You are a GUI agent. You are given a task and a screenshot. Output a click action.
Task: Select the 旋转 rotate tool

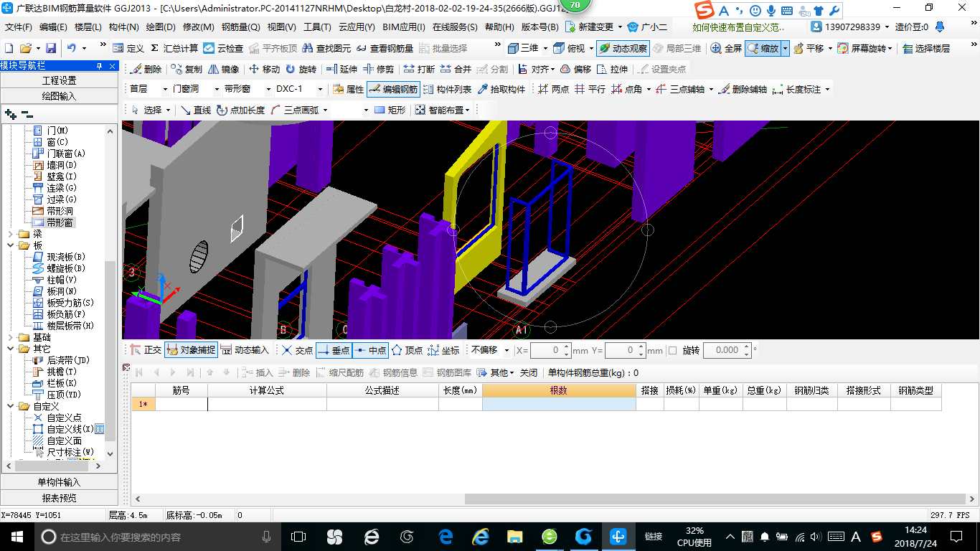(301, 70)
